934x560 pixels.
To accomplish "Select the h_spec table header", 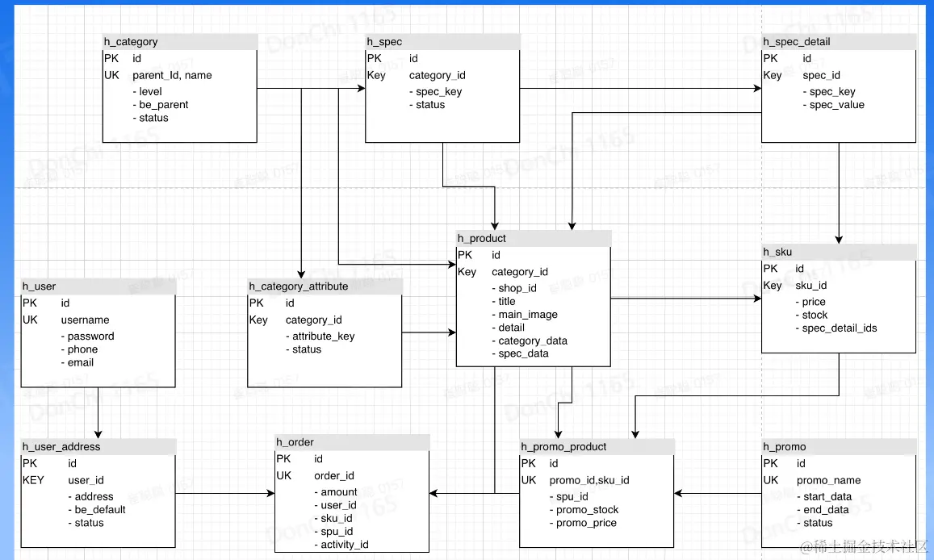I will click(442, 42).
